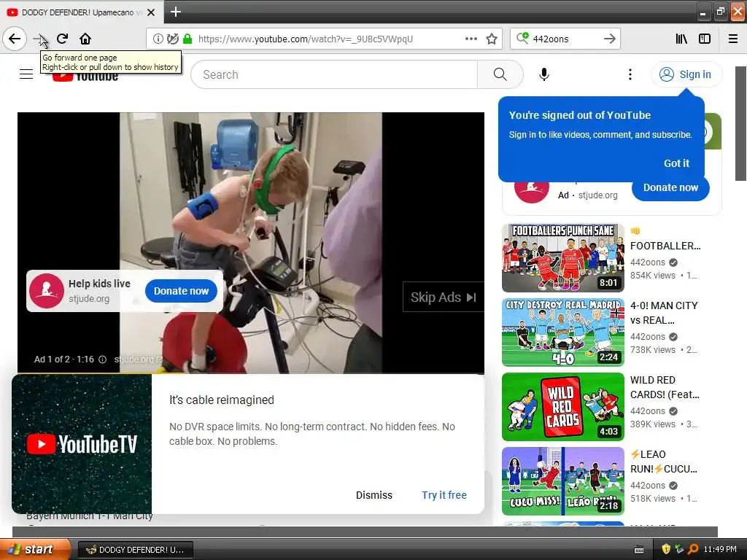Image resolution: width=747 pixels, height=560 pixels.
Task: Click the Sign in button
Action: (x=686, y=74)
